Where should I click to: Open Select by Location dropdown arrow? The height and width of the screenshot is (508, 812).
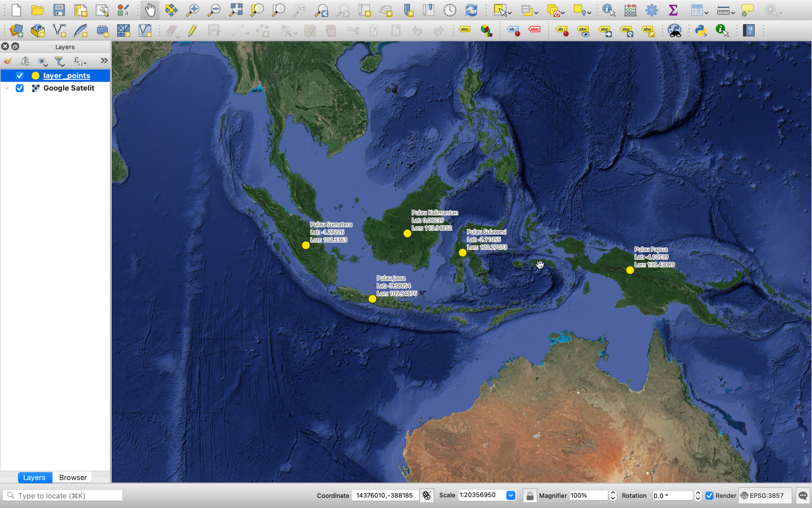590,13
